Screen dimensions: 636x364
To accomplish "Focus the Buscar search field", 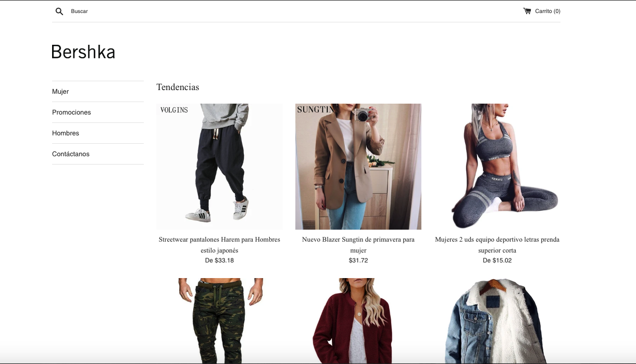I will (x=156, y=11).
